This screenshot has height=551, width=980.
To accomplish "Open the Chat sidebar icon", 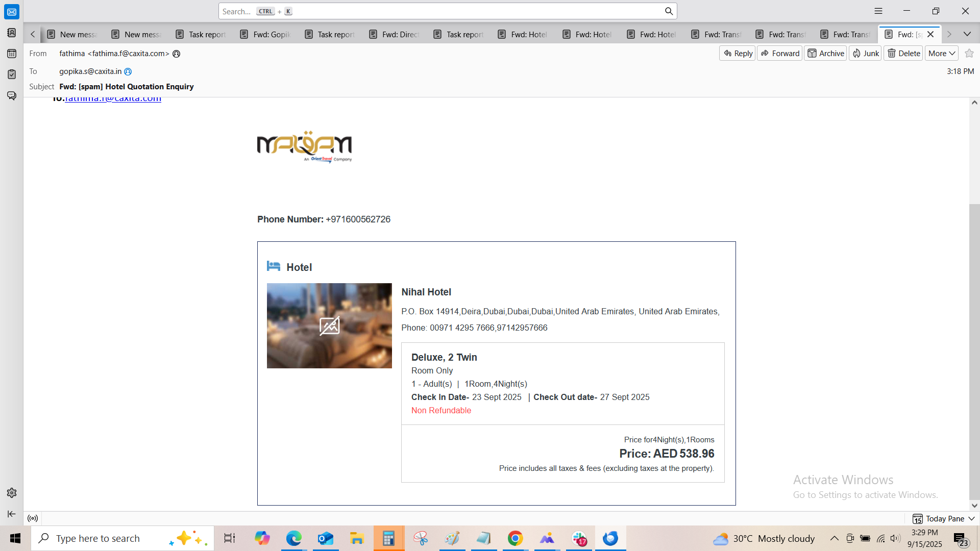I will pyautogui.click(x=11, y=95).
